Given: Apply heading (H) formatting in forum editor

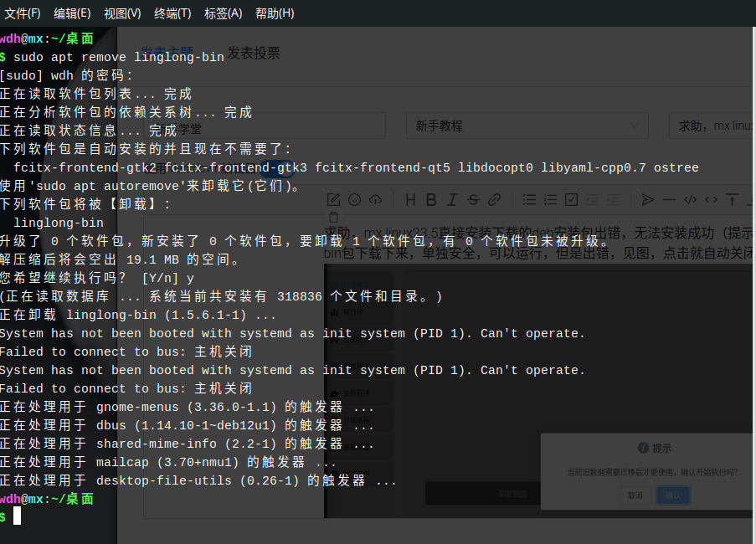Looking at the screenshot, I should pyautogui.click(x=410, y=199).
